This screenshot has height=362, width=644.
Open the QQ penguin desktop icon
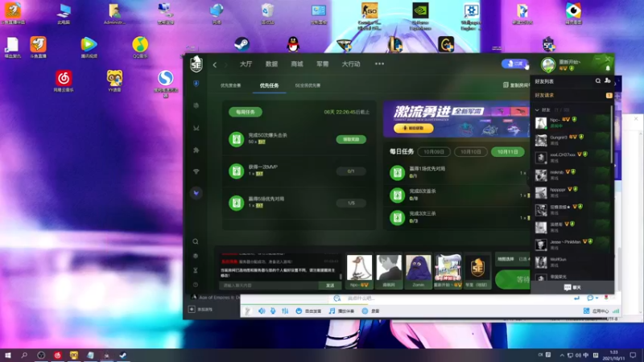click(x=293, y=44)
